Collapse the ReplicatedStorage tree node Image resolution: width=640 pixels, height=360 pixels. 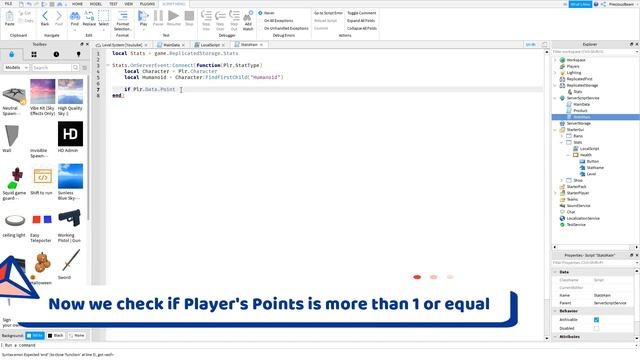555,85
